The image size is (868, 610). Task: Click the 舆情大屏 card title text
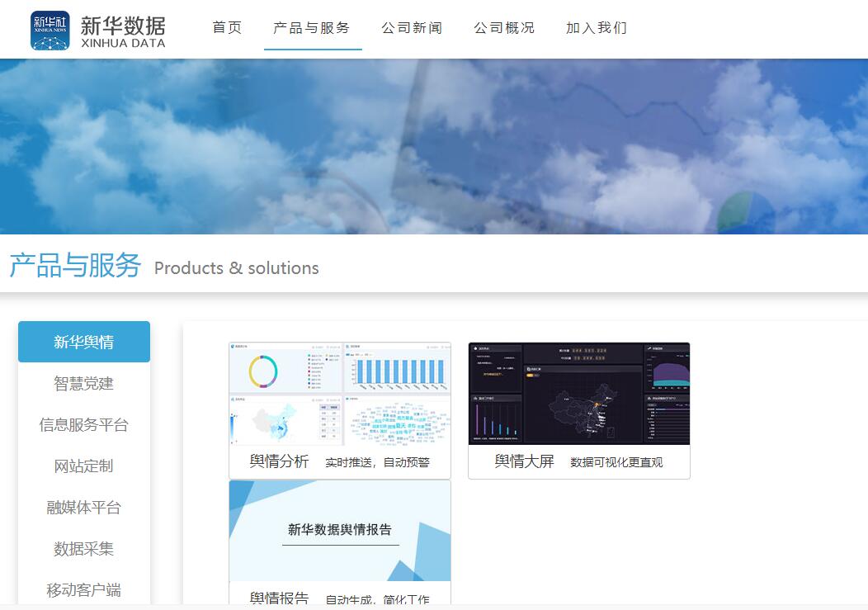(524, 461)
